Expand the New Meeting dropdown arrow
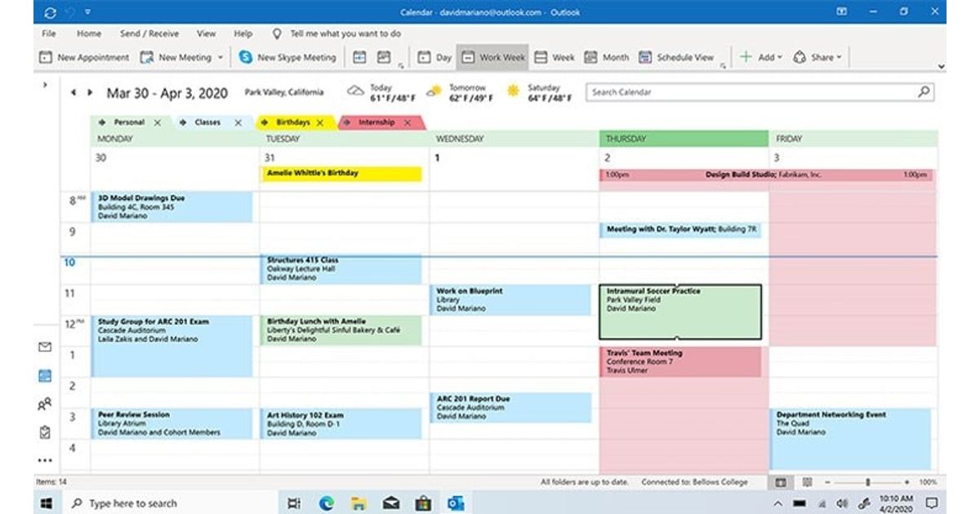This screenshot has height=514, width=980. 220,58
